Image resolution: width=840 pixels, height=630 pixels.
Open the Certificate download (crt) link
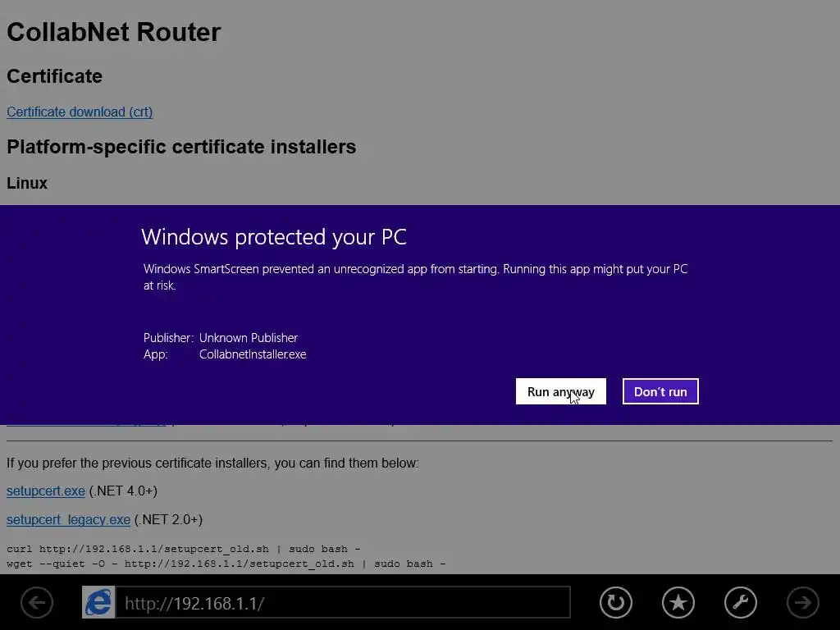(x=80, y=112)
